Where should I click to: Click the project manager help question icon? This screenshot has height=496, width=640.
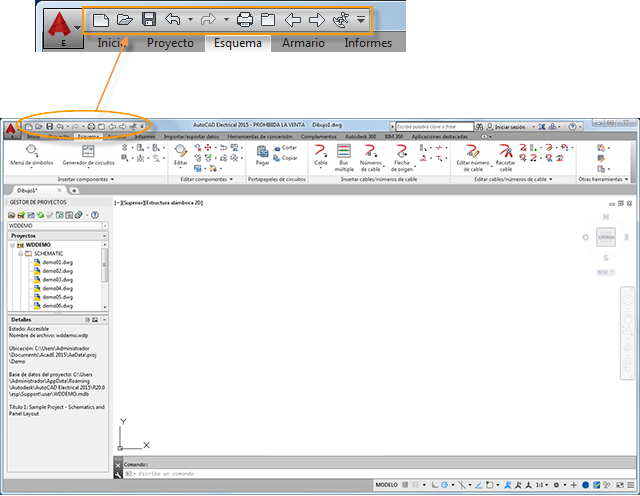tap(95, 215)
